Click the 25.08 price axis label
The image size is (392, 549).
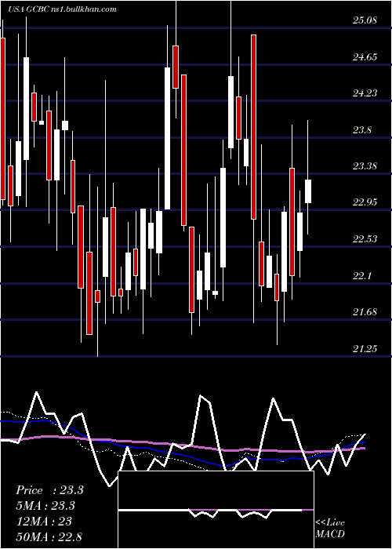coord(365,20)
